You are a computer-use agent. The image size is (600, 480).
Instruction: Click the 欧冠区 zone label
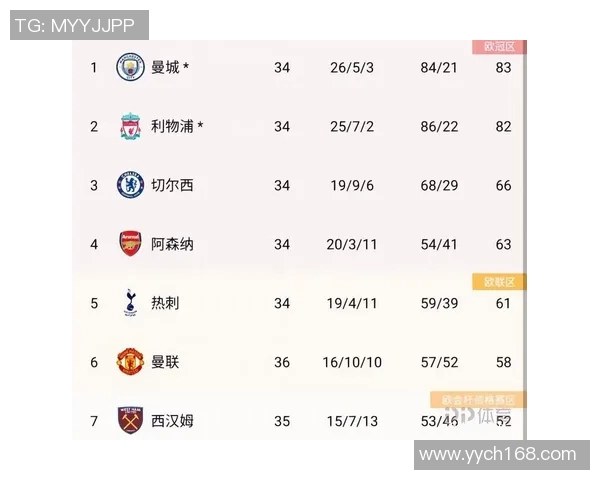pyautogui.click(x=499, y=47)
